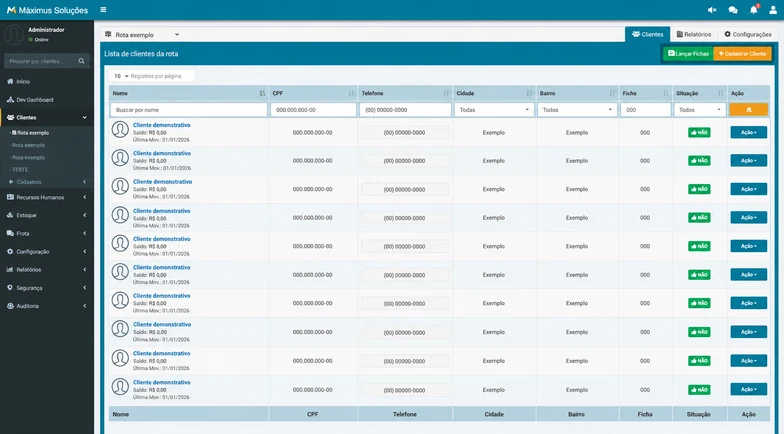This screenshot has height=434, width=784.
Task: Click the people icon beside Clientes in the sidebar
Action: tap(10, 118)
